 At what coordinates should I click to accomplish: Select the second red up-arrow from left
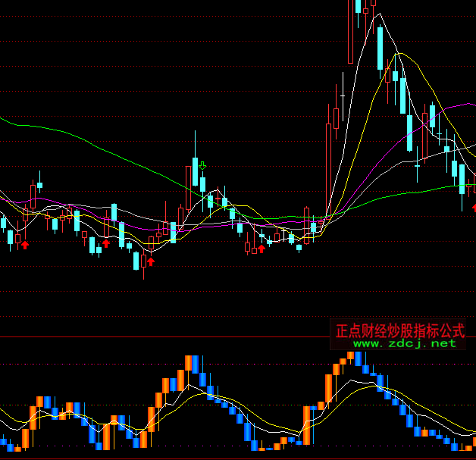click(x=106, y=243)
